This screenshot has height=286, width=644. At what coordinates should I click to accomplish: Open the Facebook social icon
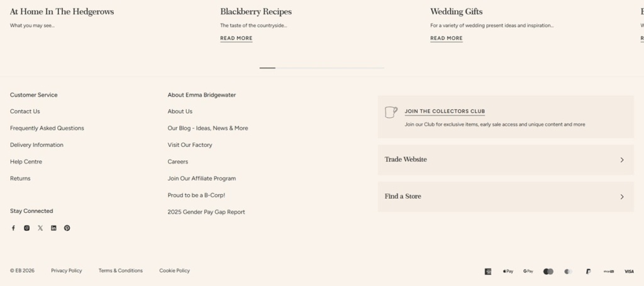click(x=13, y=228)
